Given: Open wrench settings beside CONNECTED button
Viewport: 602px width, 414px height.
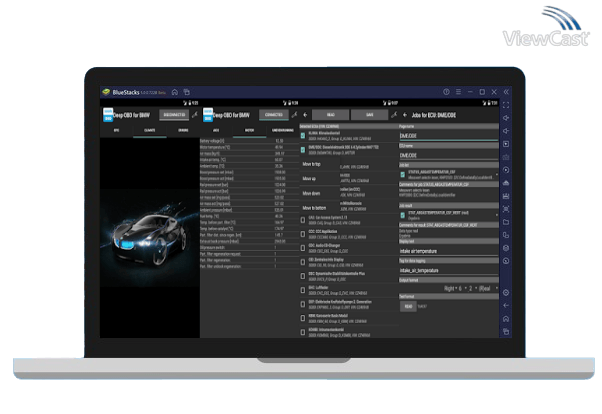Looking at the screenshot, I should [294, 115].
